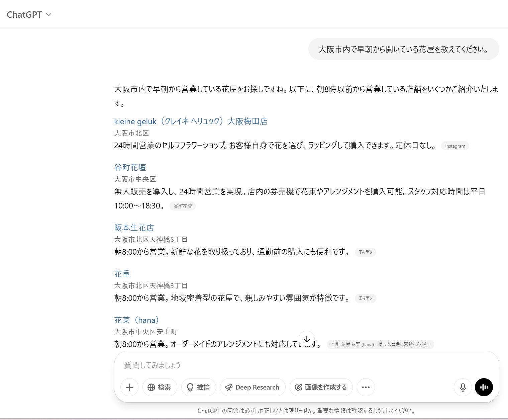Open the 阪本生花店 shop link
Viewport: 508px width, 420px height.
click(134, 228)
